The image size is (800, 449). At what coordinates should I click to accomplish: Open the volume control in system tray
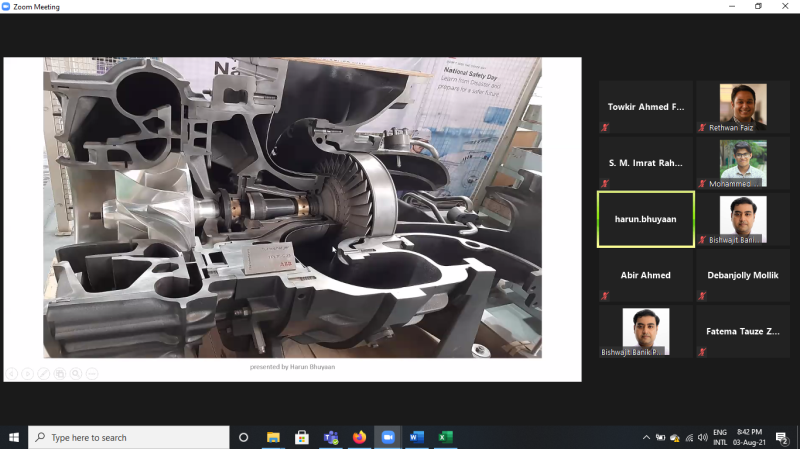[704, 437]
